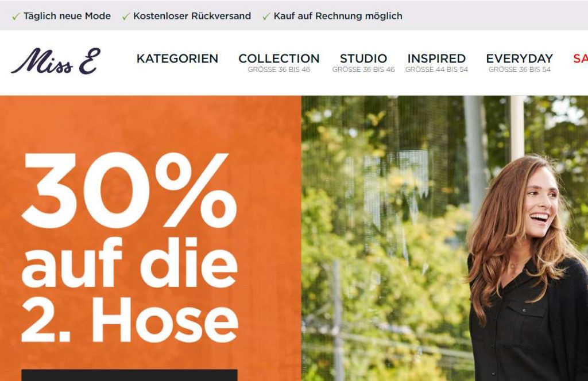The height and width of the screenshot is (381, 588).
Task: Open the Miss E logo homepage link
Action: tap(56, 61)
